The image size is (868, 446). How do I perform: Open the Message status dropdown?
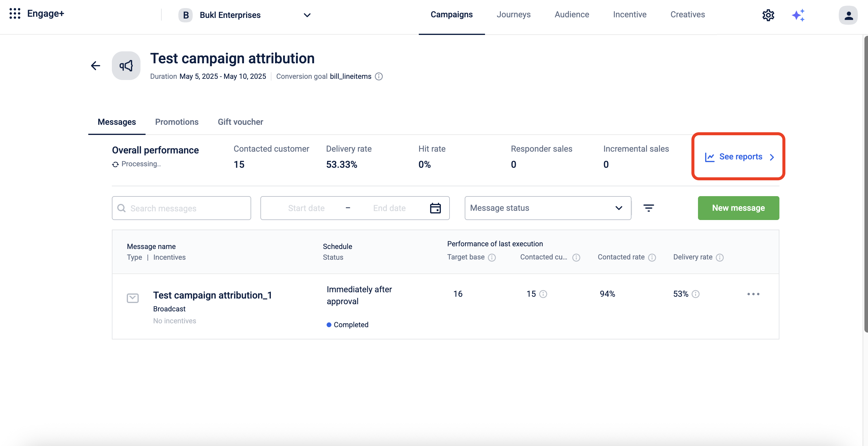point(548,208)
